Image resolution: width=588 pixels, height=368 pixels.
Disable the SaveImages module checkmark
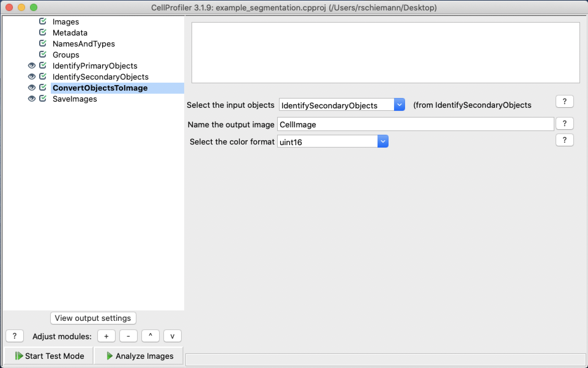[x=43, y=99]
